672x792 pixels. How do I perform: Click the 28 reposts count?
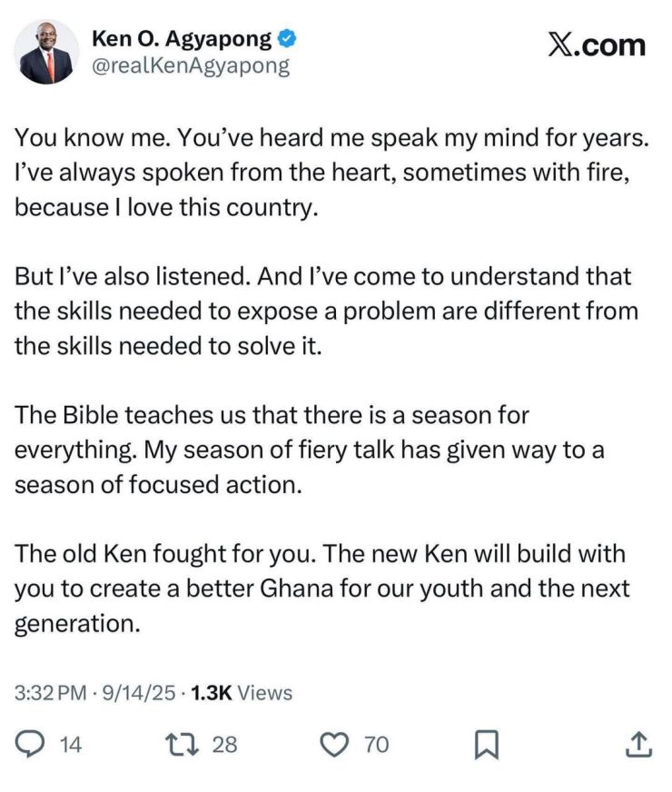point(224,745)
